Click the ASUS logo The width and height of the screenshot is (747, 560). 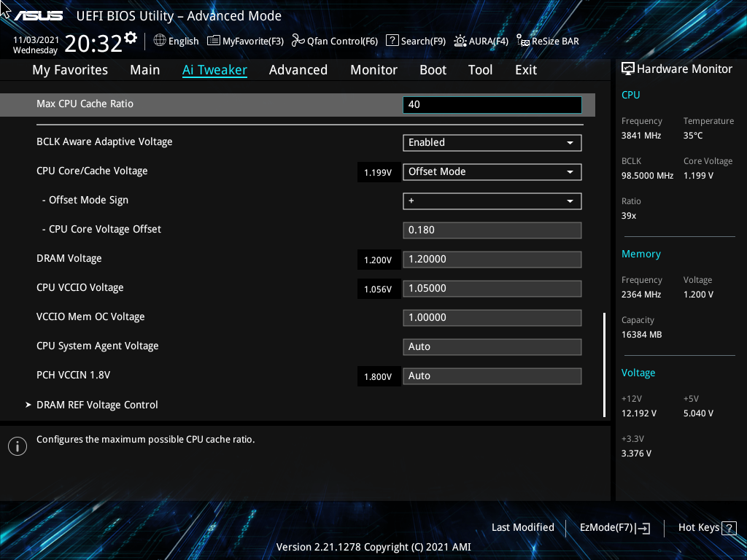tap(38, 16)
